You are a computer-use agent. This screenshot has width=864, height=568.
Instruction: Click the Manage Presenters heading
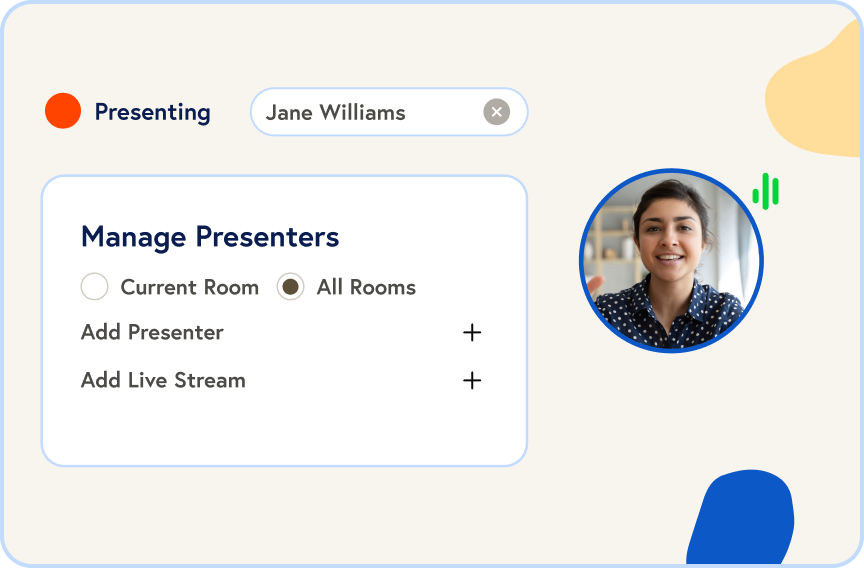pos(210,237)
